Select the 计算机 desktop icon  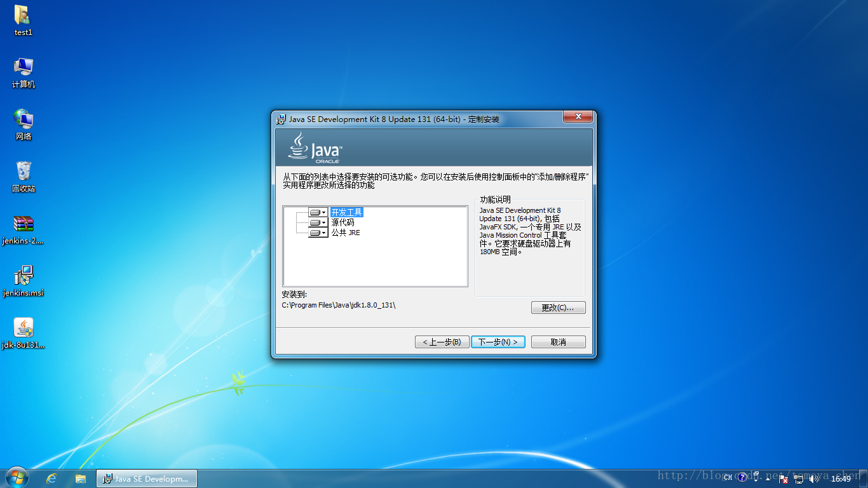24,72
